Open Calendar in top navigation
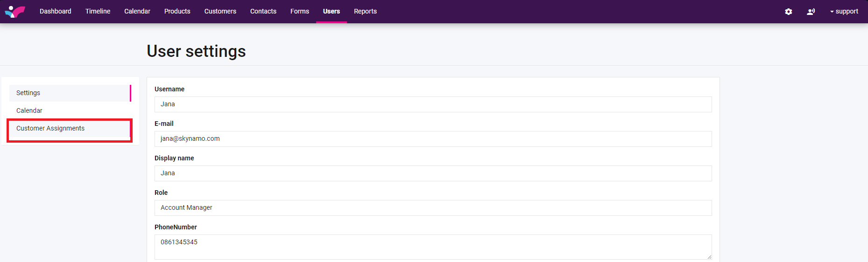This screenshot has width=868, height=262. 137,11
